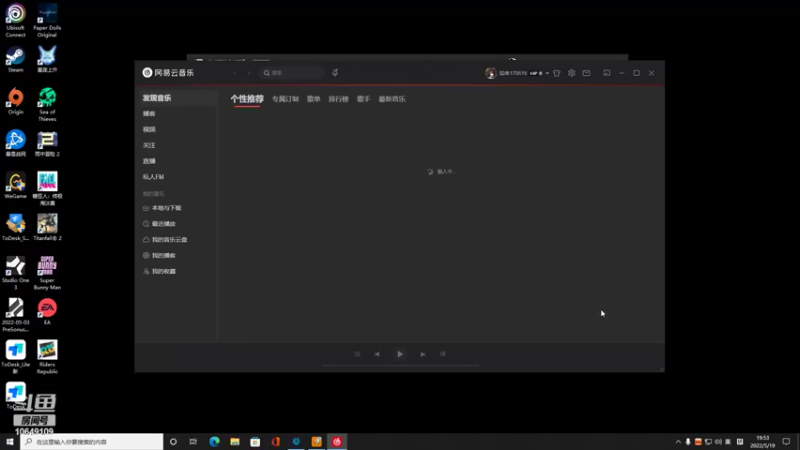Image resolution: width=800 pixels, height=450 pixels.
Task: Select the Ubisoft Connect desktop icon
Action: (15, 21)
